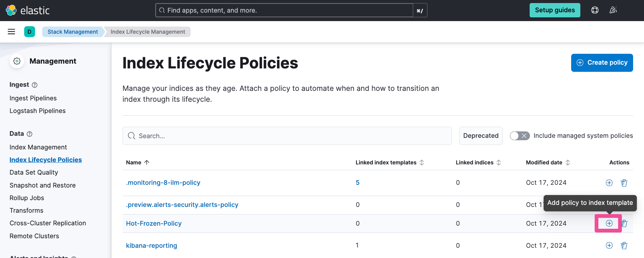644x258 pixels.
Task: Open Ingest Pipelines in sidebar
Action: (x=33, y=98)
